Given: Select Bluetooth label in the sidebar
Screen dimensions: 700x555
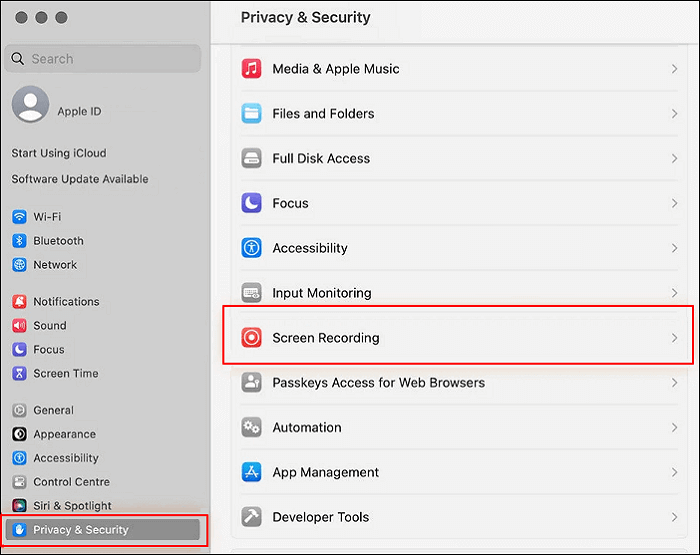Looking at the screenshot, I should coord(58,241).
